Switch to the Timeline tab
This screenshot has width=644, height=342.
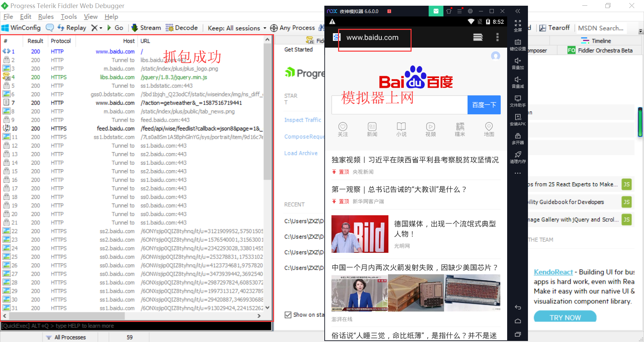pos(596,41)
